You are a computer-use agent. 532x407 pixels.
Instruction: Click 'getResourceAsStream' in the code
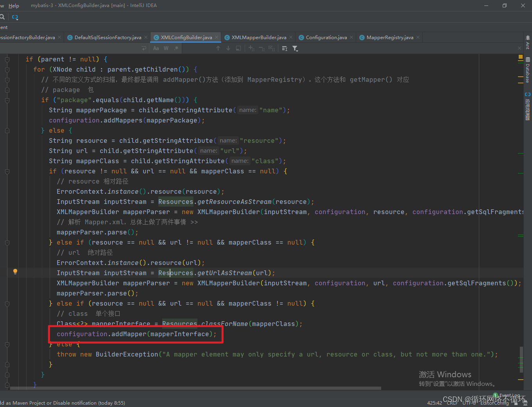pyautogui.click(x=235, y=202)
